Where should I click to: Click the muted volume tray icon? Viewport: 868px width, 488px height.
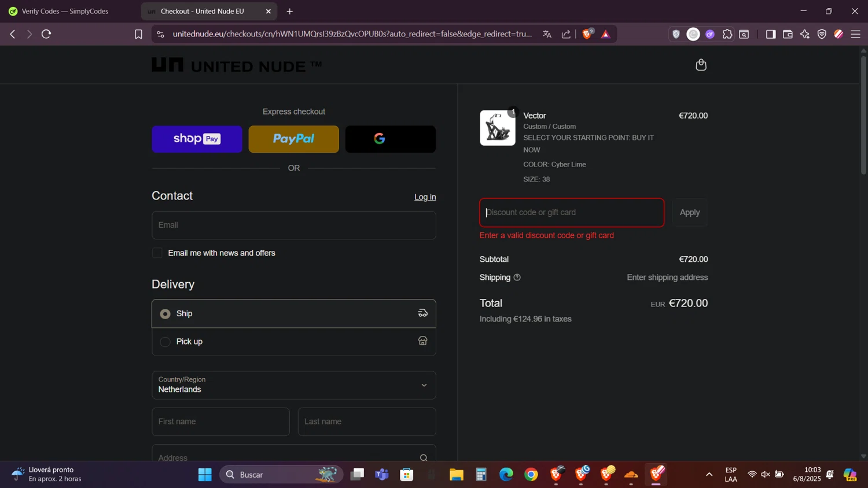(x=766, y=475)
